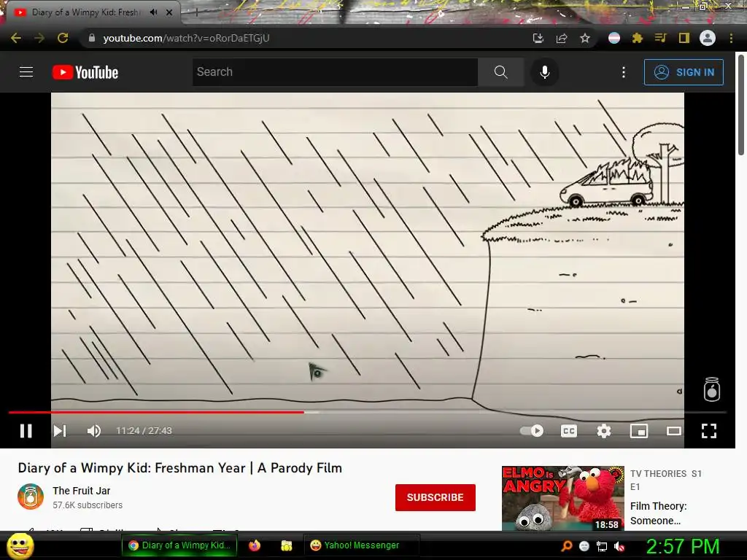Click the jar channel watermark in video
Viewport: 747px width, 560px height.
(x=712, y=389)
